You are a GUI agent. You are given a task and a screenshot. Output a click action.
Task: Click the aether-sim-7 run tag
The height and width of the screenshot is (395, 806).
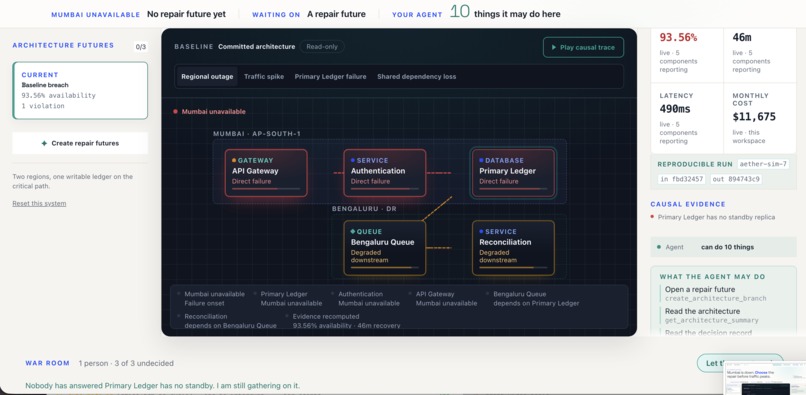click(763, 165)
